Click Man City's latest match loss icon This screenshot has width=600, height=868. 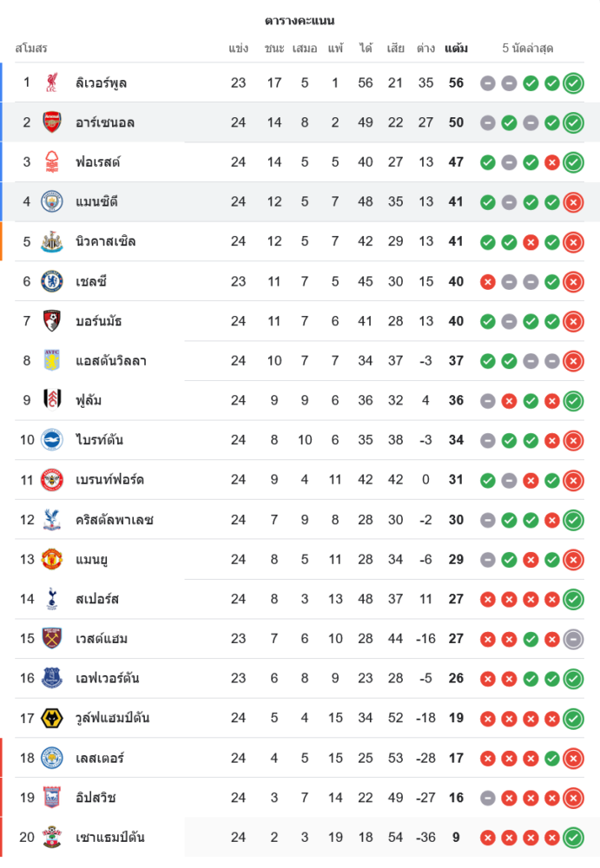(x=573, y=202)
